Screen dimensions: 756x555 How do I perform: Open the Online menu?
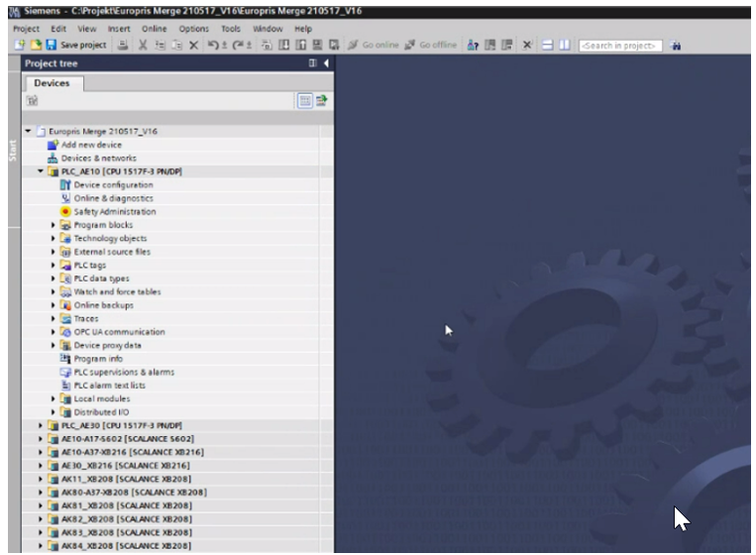click(x=154, y=29)
